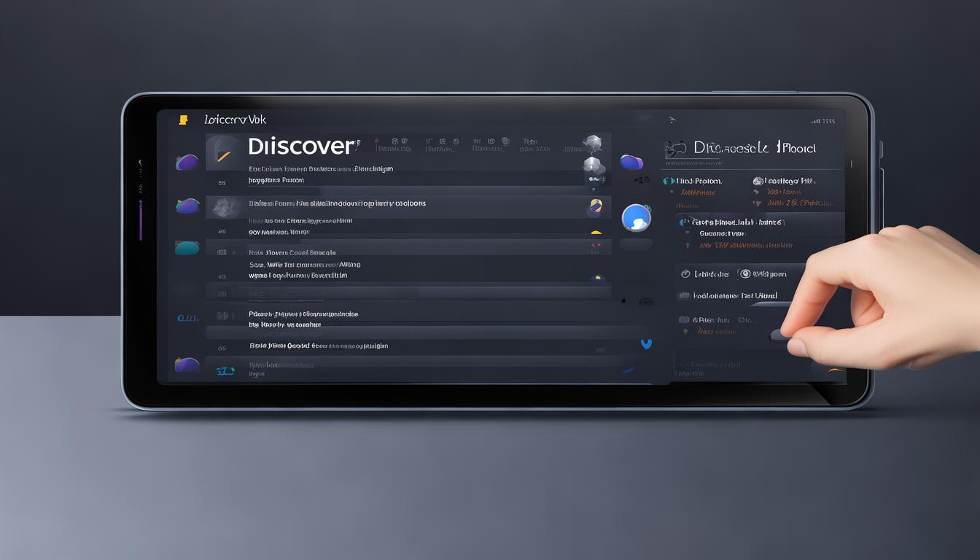The height and width of the screenshot is (560, 980).
Task: Click the blue chat bubble avatar icon
Action: [636, 218]
